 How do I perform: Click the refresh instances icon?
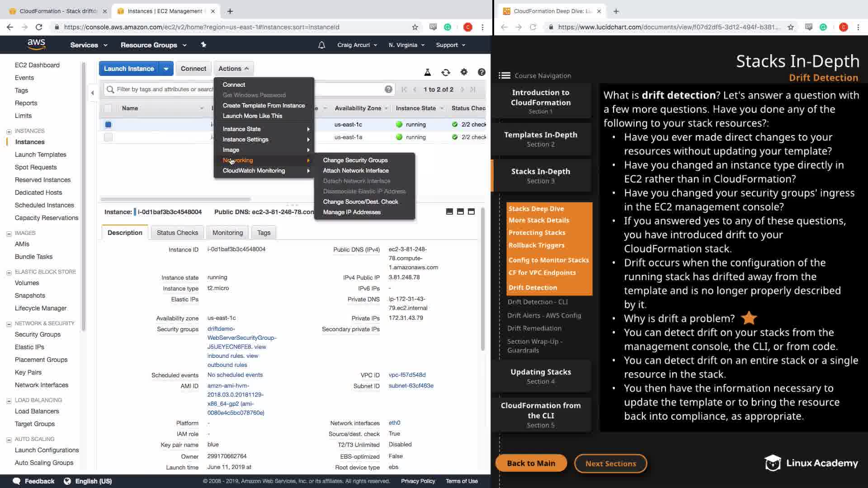446,72
